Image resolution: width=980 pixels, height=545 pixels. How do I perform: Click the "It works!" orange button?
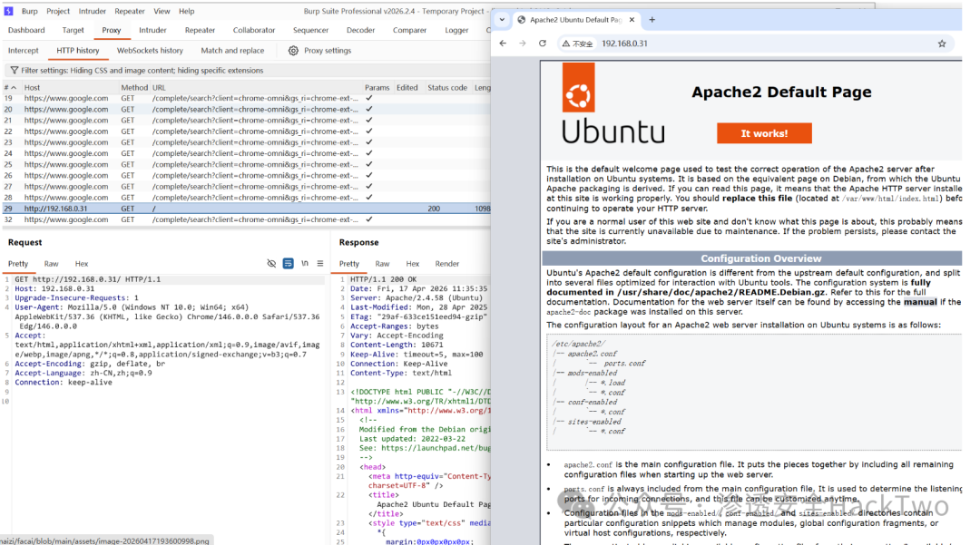764,133
